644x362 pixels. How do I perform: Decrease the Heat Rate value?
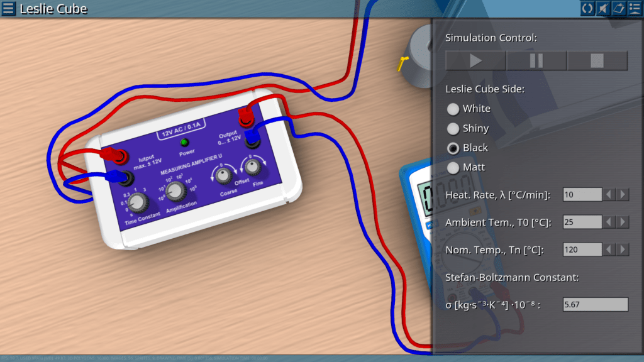point(609,195)
